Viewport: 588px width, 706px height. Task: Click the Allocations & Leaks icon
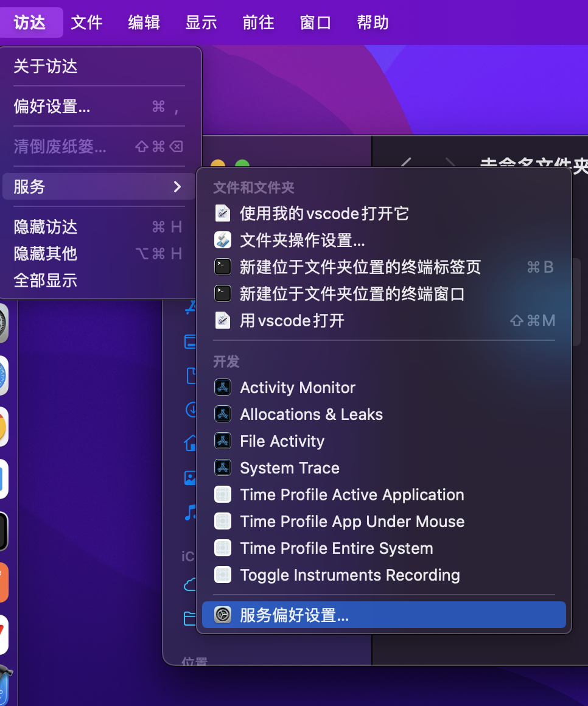(222, 414)
